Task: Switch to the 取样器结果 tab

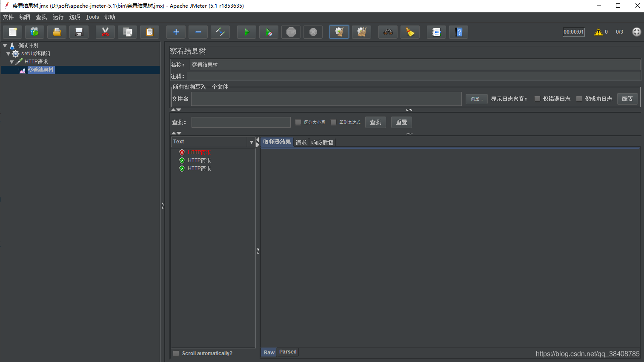Action: pos(277,142)
